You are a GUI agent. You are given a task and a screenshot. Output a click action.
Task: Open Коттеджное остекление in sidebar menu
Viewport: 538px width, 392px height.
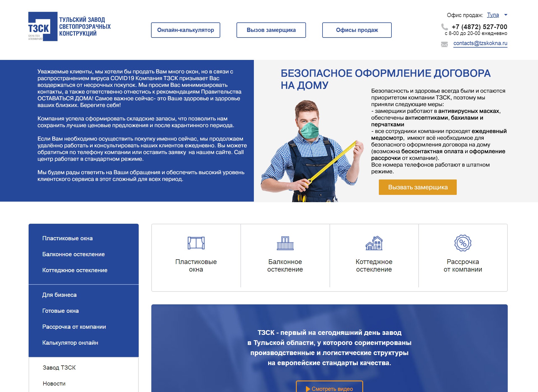pos(75,270)
